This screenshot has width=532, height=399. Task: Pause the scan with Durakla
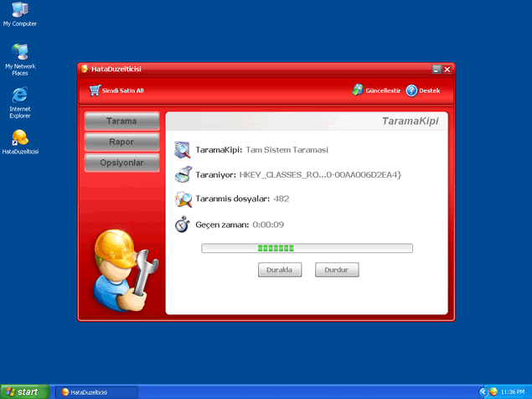tap(280, 270)
